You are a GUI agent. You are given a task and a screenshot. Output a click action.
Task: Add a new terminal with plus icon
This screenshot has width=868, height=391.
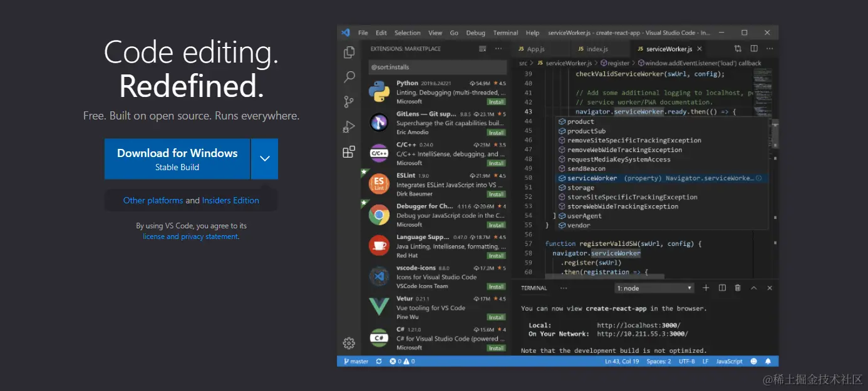pos(706,288)
